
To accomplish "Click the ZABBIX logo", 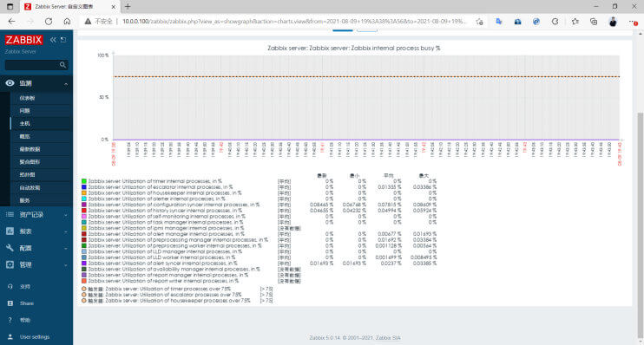I will 23,40.
